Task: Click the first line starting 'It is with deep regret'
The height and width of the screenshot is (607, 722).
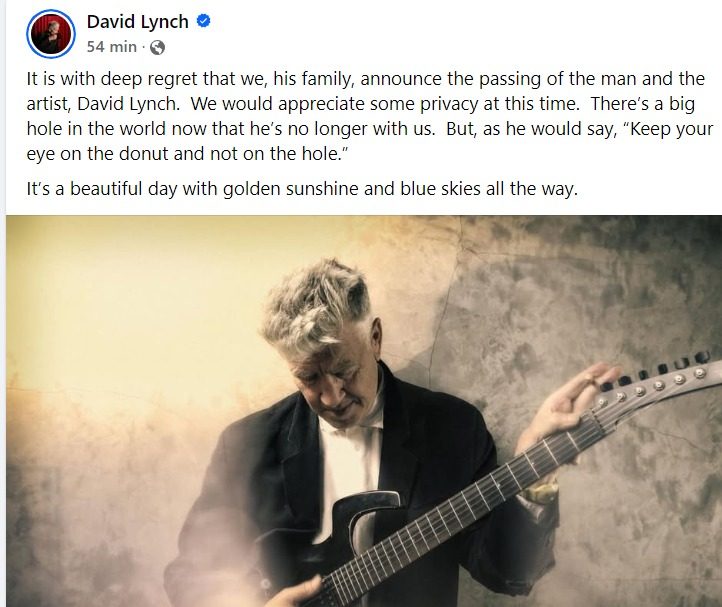Action: tap(366, 79)
